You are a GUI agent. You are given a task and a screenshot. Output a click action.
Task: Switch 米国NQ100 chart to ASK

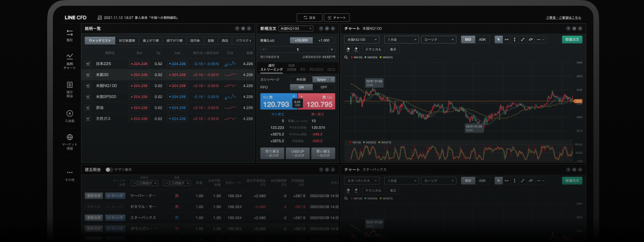(482, 40)
